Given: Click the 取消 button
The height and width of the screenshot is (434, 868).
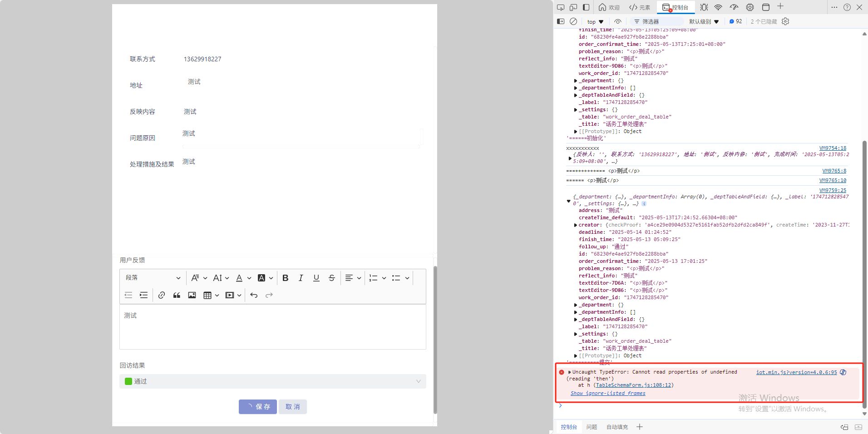Looking at the screenshot, I should point(293,407).
